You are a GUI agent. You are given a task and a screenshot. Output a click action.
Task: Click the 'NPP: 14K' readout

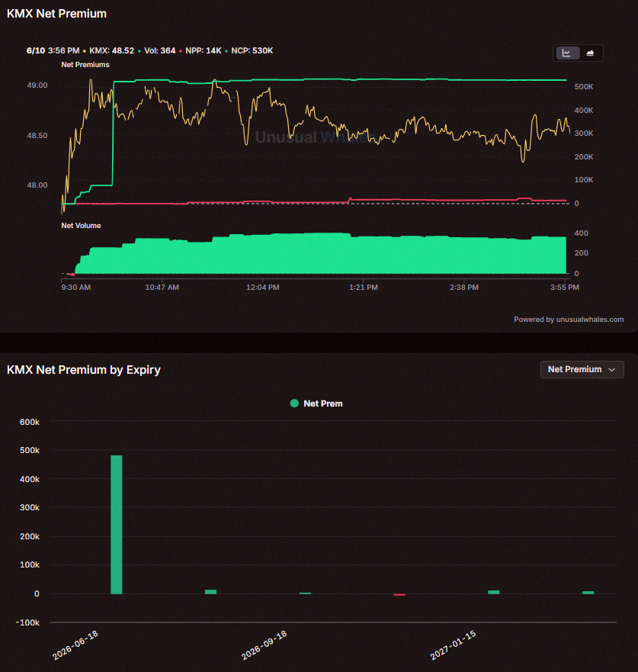204,50
